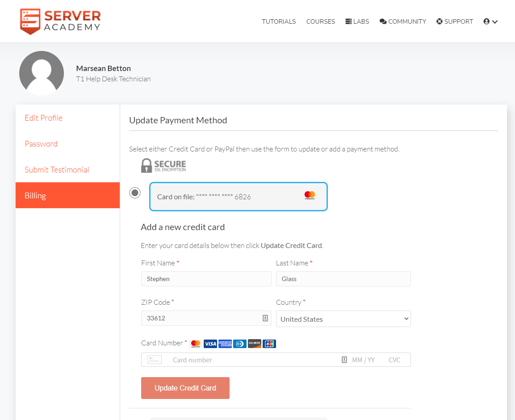This screenshot has height=420, width=515.
Task: Click the Mastercard icon beside Card Number
Action: [x=196, y=344]
